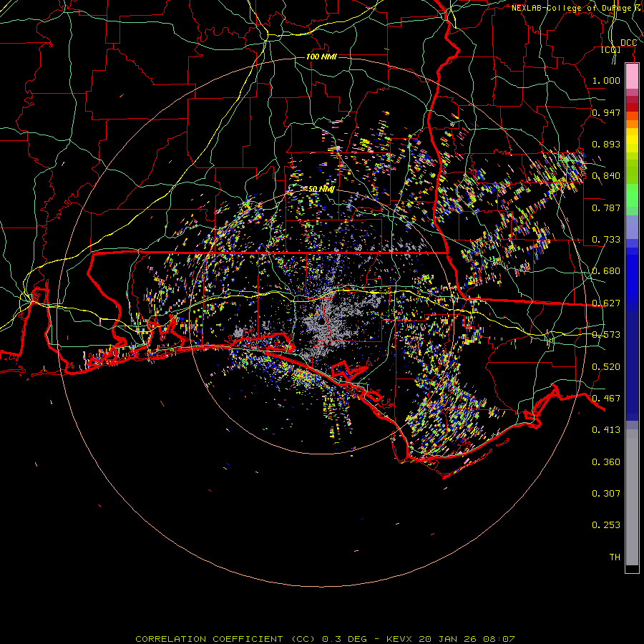Select the NEXLAB-College of DuPage header text
The width and height of the screenshot is (644, 644).
pyautogui.click(x=571, y=8)
